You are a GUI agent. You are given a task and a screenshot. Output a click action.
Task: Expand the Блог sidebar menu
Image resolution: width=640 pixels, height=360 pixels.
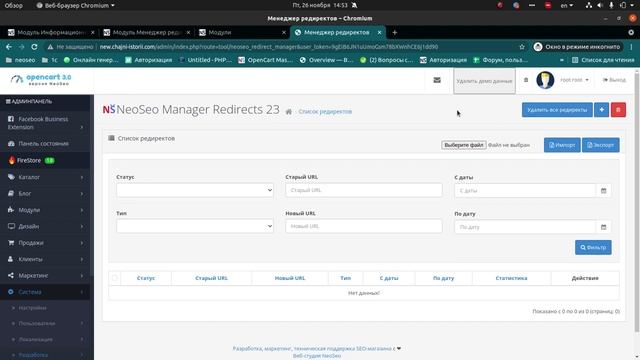[45, 193]
